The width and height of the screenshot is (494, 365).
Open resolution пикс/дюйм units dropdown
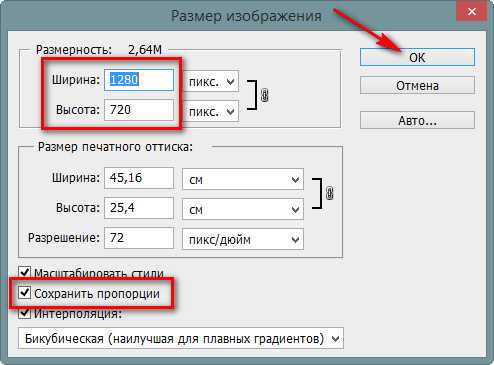[x=243, y=239]
